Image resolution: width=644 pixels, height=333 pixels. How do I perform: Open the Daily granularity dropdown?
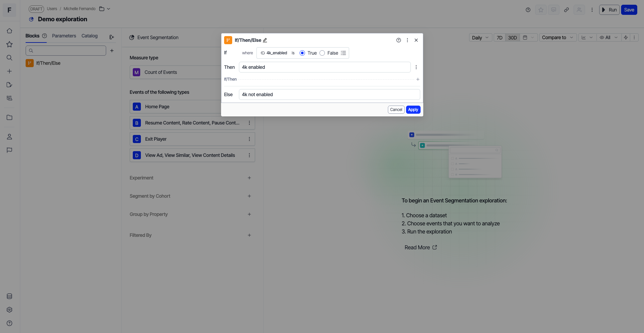click(480, 37)
